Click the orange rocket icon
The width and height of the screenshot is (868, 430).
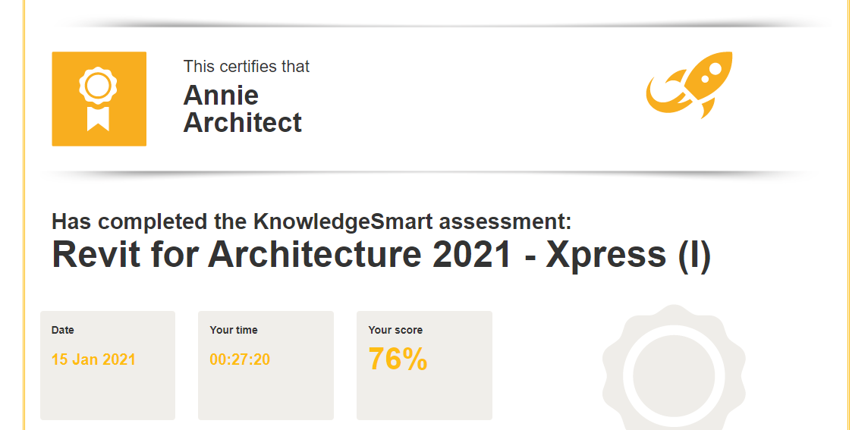[689, 85]
